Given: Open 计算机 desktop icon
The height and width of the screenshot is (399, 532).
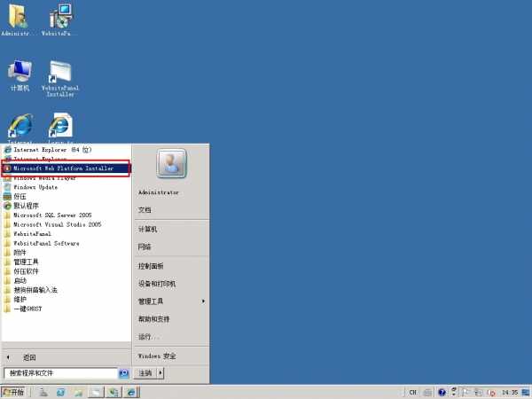Looking at the screenshot, I should pyautogui.click(x=20, y=75).
